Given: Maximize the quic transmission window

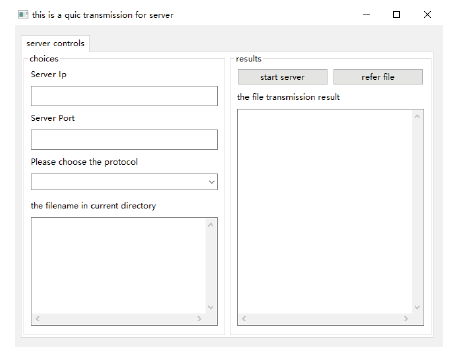Looking at the screenshot, I should [396, 15].
